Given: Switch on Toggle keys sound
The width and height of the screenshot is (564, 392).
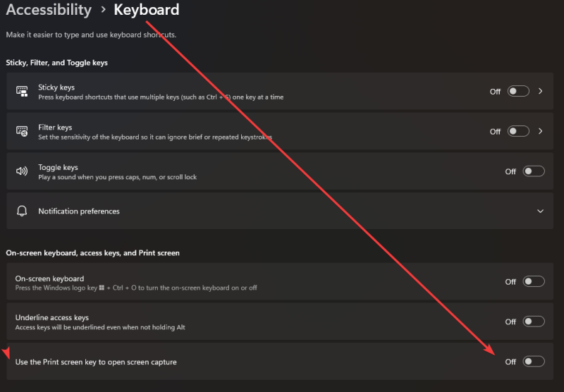Looking at the screenshot, I should [534, 171].
